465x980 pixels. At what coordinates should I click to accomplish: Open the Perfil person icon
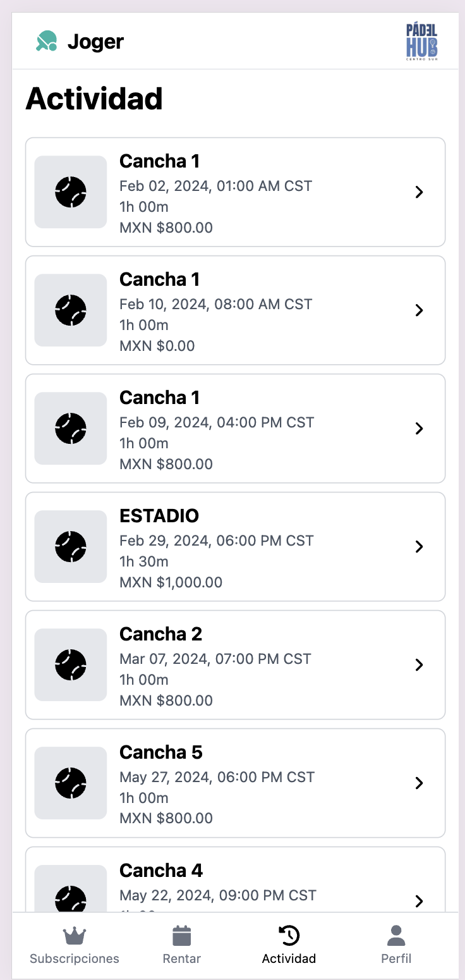(396, 936)
